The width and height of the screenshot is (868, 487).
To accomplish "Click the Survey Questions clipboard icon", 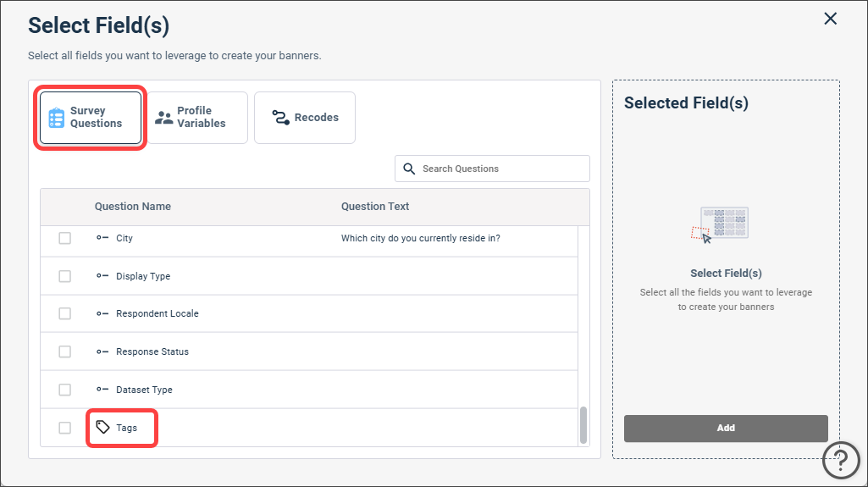I will coord(57,118).
